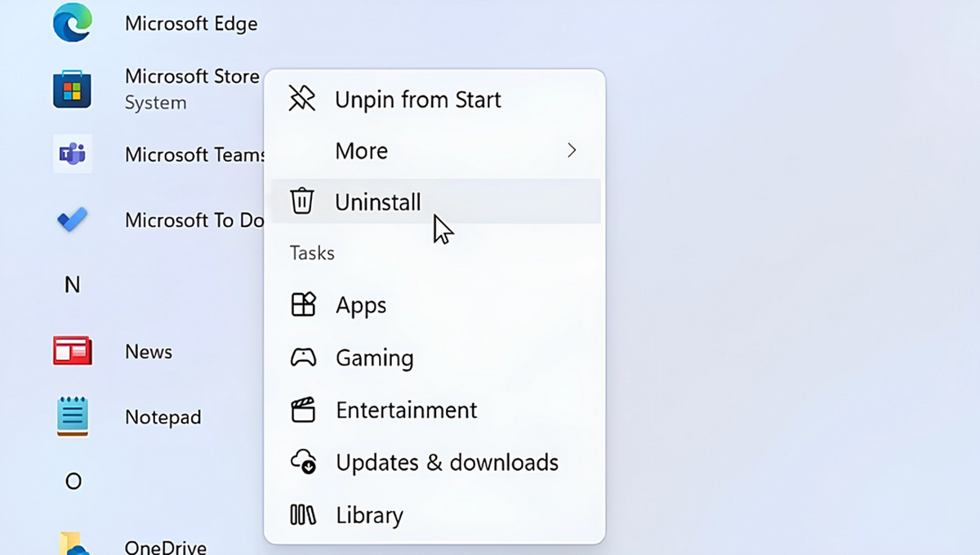Click the Microsoft Store app name
Image resolution: width=980 pixels, height=555 pixels.
(x=192, y=76)
